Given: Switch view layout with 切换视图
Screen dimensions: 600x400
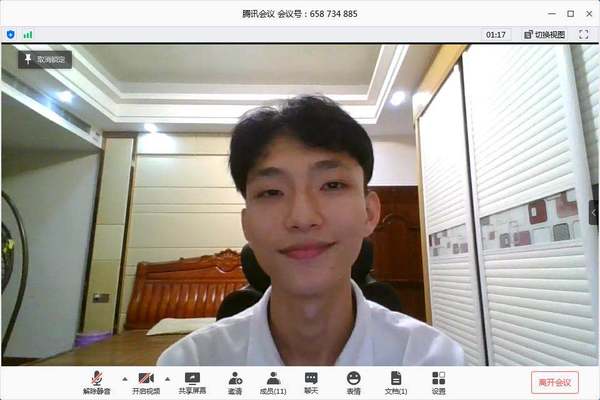Looking at the screenshot, I should [x=543, y=34].
